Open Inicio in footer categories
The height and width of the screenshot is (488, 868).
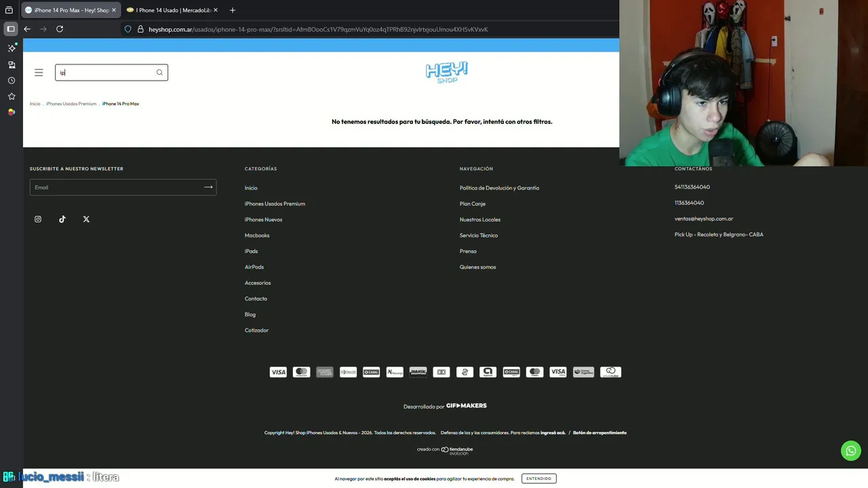251,188
